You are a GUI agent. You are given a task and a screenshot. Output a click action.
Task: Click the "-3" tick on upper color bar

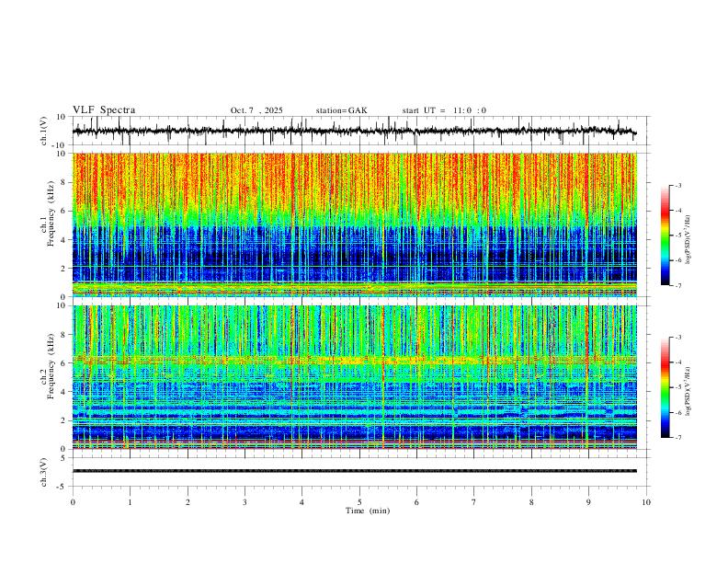[x=677, y=186]
